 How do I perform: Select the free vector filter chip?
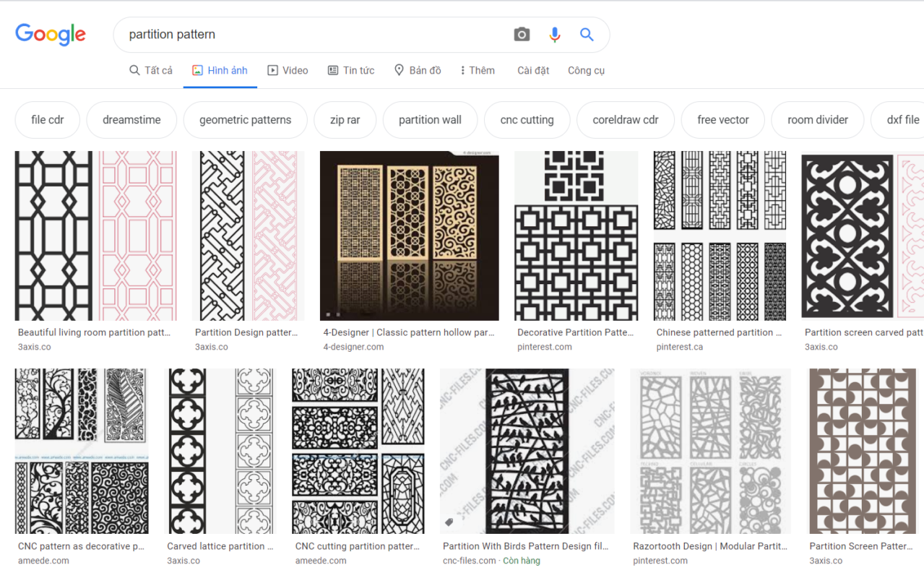722,119
